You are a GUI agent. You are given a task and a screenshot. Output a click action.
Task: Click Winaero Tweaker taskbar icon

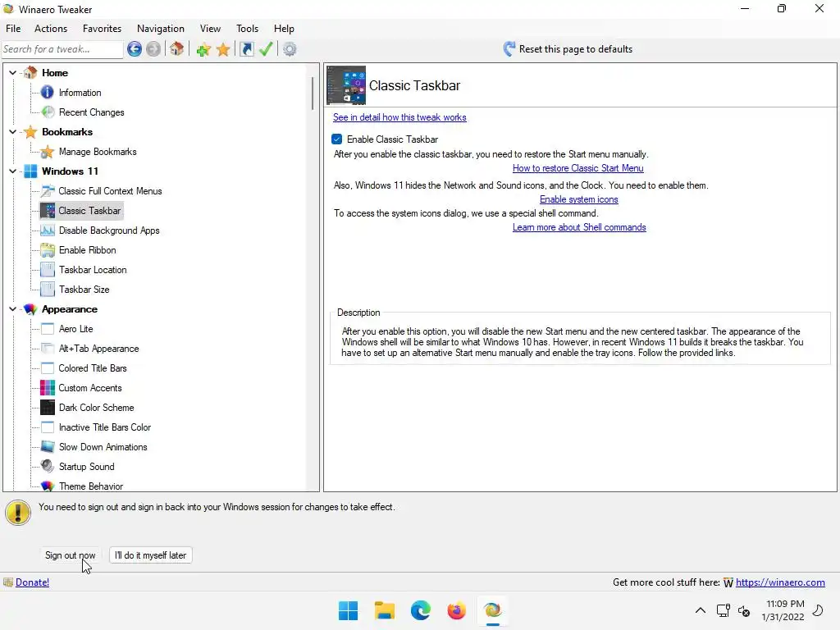[492, 610]
